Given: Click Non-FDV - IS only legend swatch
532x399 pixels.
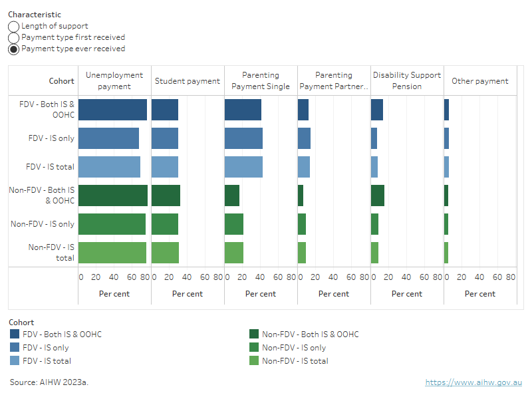Looking at the screenshot, I should (254, 348).
